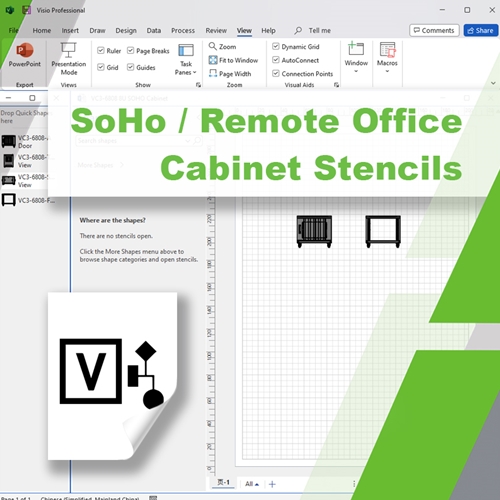Toggle the Connection Points checkbox
This screenshot has width=500, height=500.
tap(276, 73)
